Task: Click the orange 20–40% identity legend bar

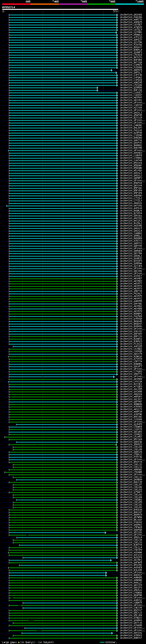Action: pyautogui.click(x=45, y=4)
